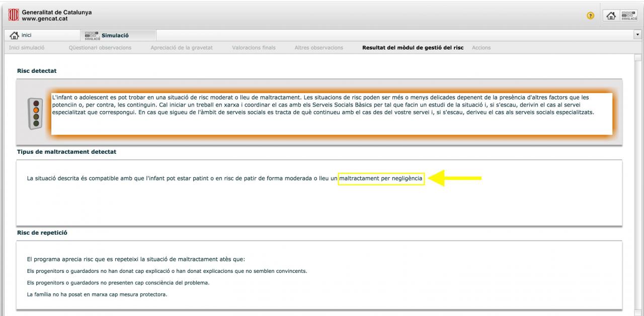Click the Simulació icon button at top right

point(629,16)
